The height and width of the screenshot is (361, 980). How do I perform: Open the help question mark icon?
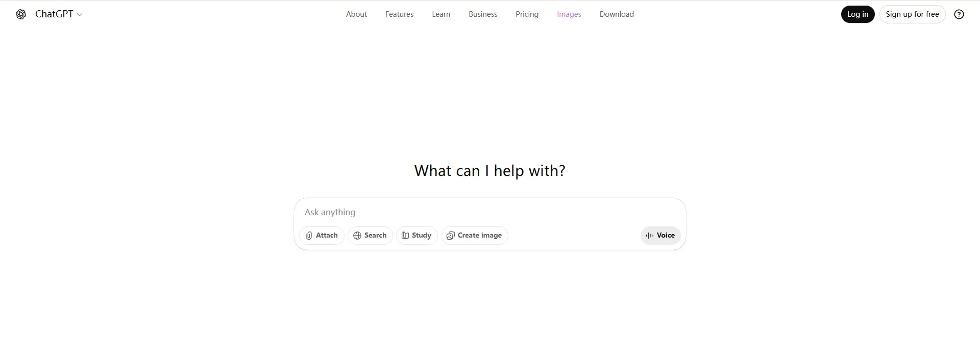[x=959, y=14]
